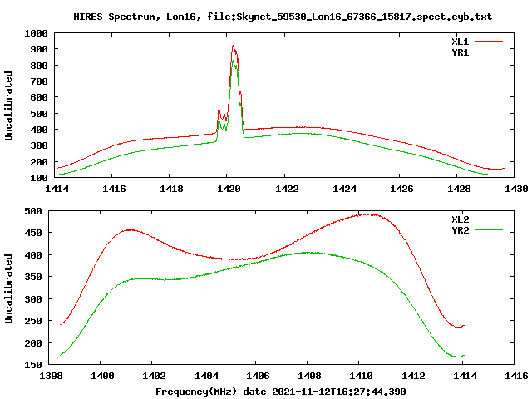Click the 1428 x-axis tick label
The height and width of the screenshot is (399, 532).
(459, 189)
